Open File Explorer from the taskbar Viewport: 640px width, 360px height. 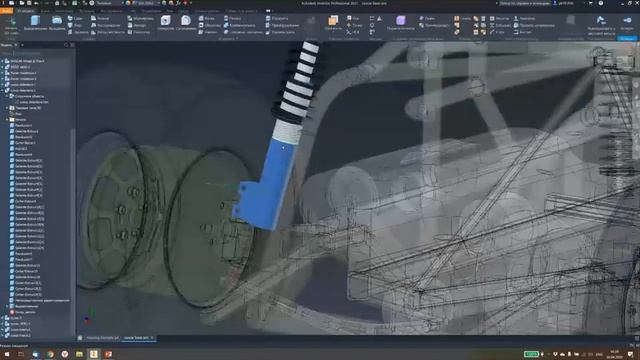click(x=79, y=354)
